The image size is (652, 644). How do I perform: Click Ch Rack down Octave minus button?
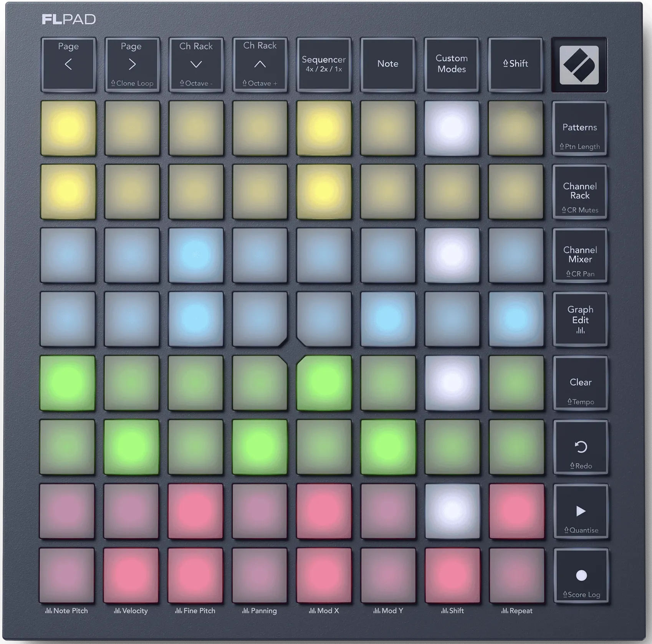click(196, 64)
